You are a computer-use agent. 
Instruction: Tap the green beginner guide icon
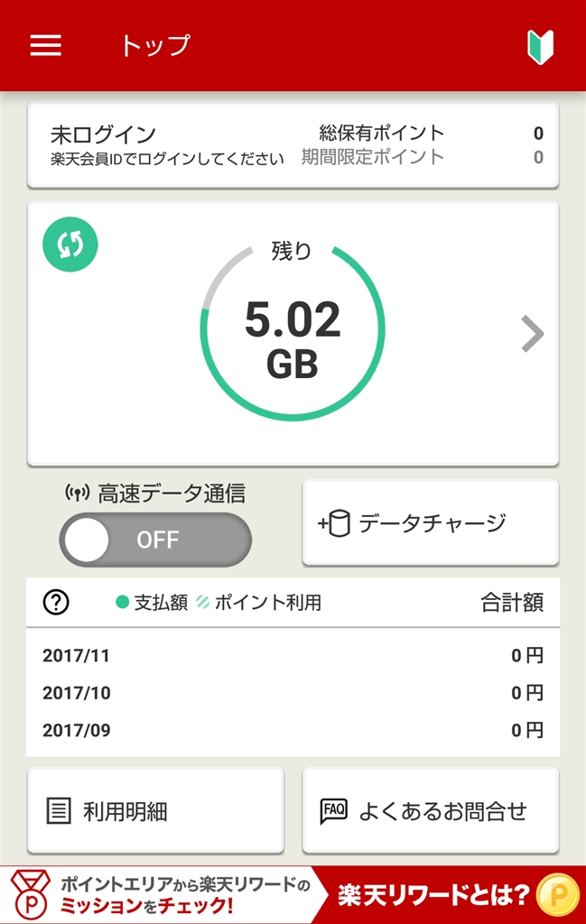coord(540,46)
